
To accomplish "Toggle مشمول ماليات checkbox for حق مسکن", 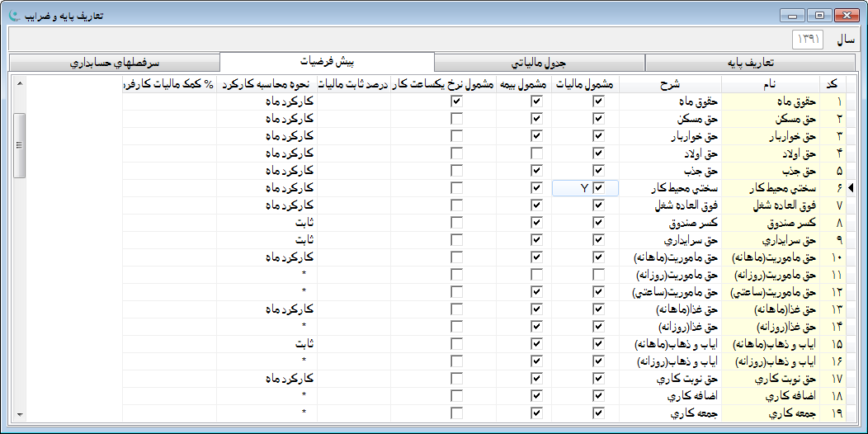I will pos(599,118).
